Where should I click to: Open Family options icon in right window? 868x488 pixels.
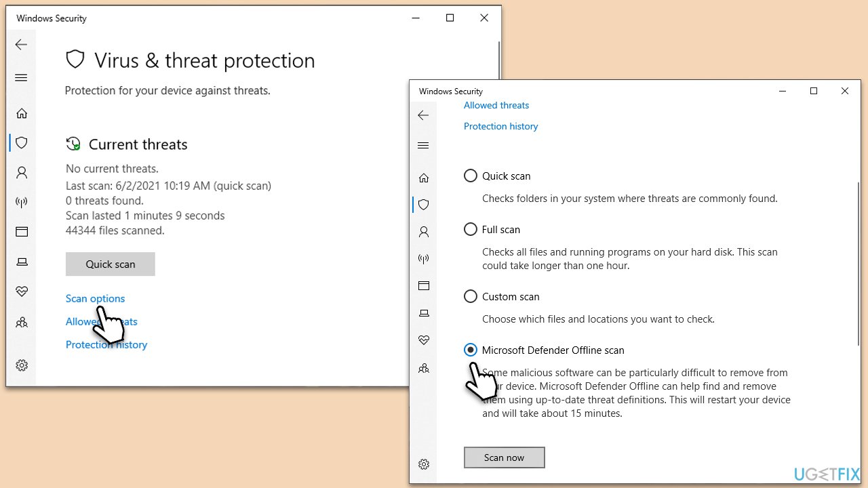[424, 368]
